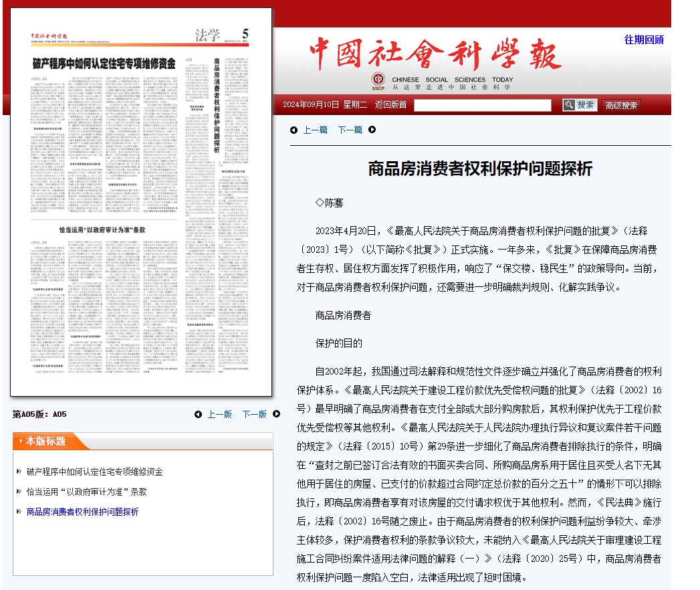Click the 恰当运用“以政府审计为准”条款 headline in page thumbnail
The image size is (700, 590).
point(102,229)
